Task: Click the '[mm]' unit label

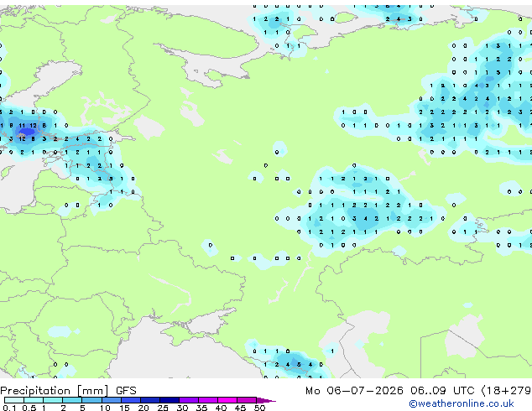Action: pyautogui.click(x=92, y=391)
